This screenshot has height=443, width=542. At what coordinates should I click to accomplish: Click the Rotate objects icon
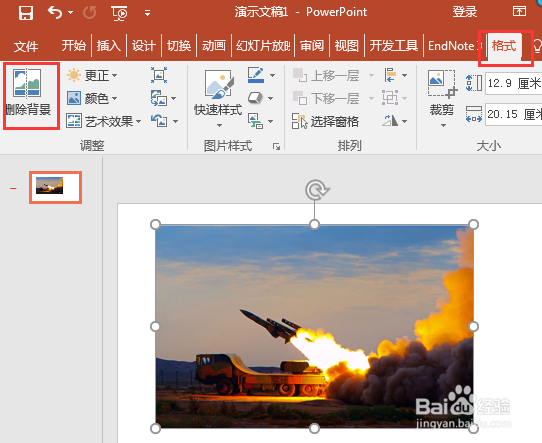[390, 121]
